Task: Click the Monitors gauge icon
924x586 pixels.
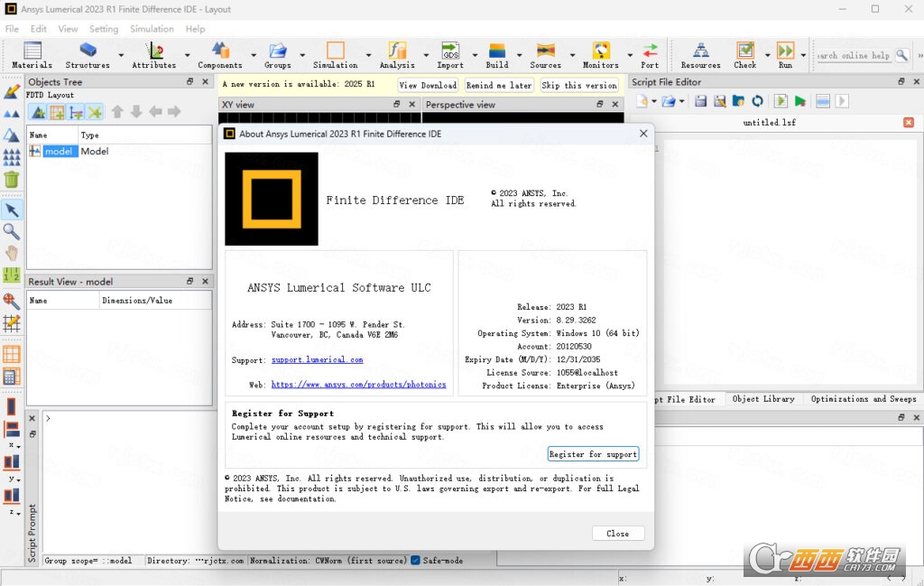Action: (x=601, y=50)
